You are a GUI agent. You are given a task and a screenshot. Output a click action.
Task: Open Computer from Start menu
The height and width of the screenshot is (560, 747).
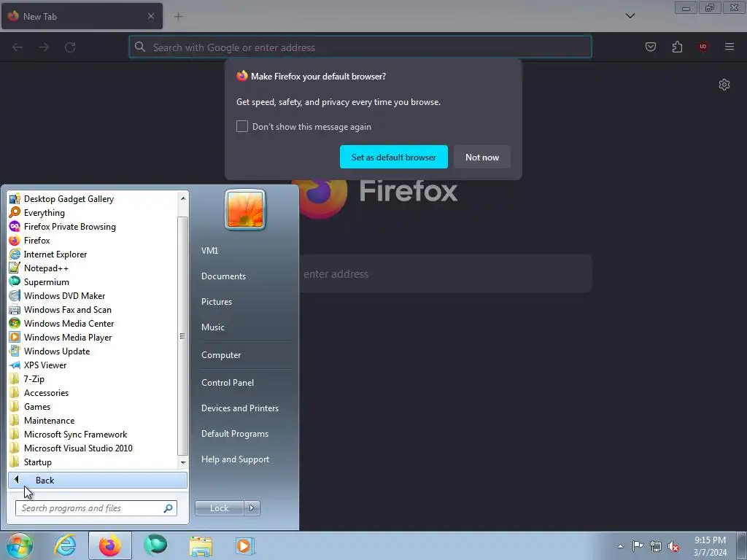221,355
